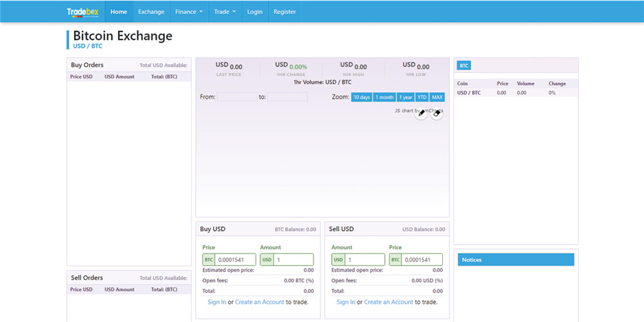
Task: Open the Register page from navbar
Action: [285, 12]
